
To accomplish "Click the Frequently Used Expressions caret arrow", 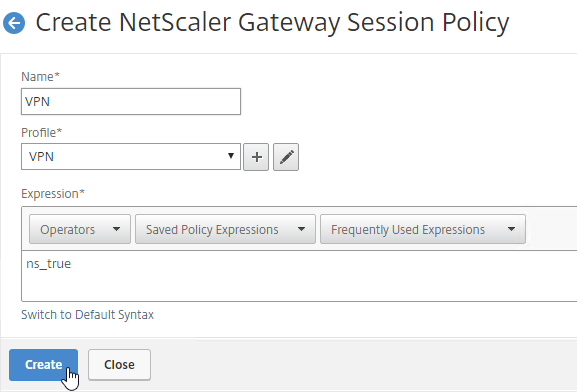I will [511, 229].
